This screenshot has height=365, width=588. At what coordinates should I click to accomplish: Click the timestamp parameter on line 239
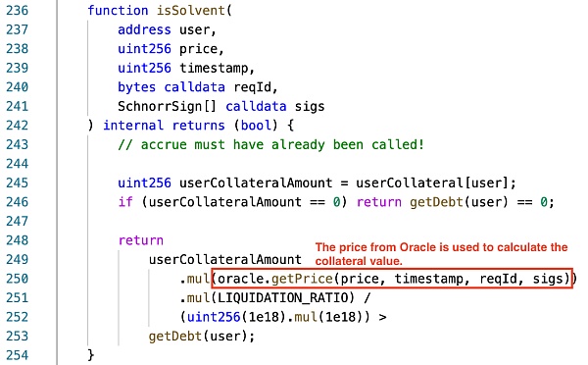pos(214,68)
